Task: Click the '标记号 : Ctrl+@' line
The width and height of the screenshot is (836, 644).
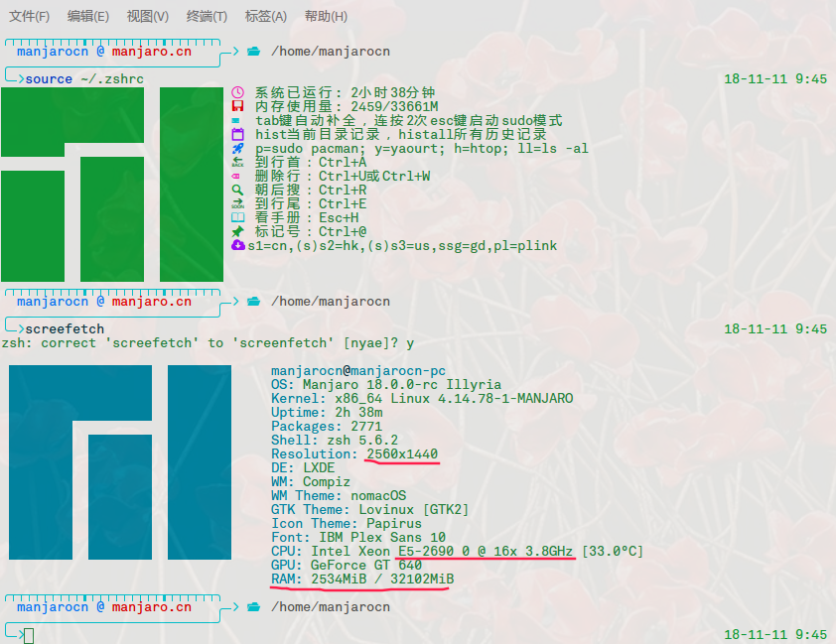Action: (311, 231)
